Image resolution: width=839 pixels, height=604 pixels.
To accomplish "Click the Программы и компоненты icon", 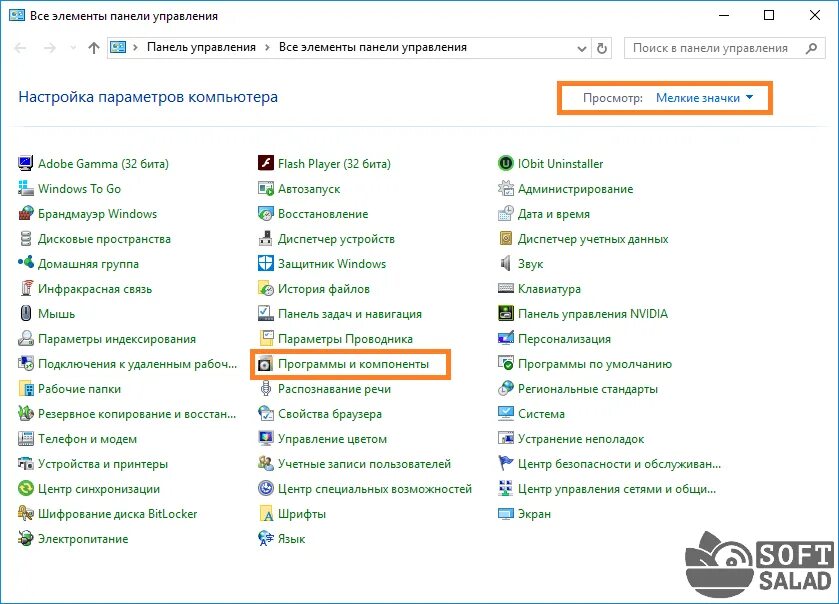I will pyautogui.click(x=265, y=364).
